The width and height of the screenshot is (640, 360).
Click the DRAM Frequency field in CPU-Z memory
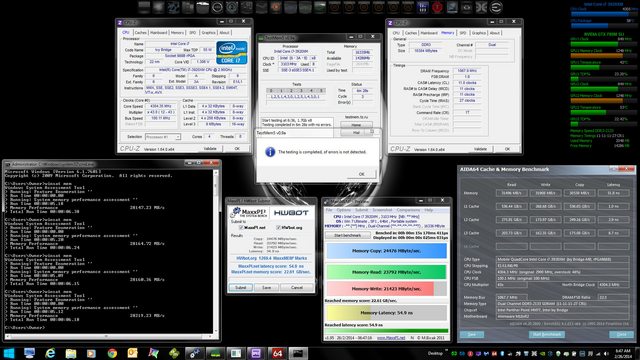tap(467, 71)
